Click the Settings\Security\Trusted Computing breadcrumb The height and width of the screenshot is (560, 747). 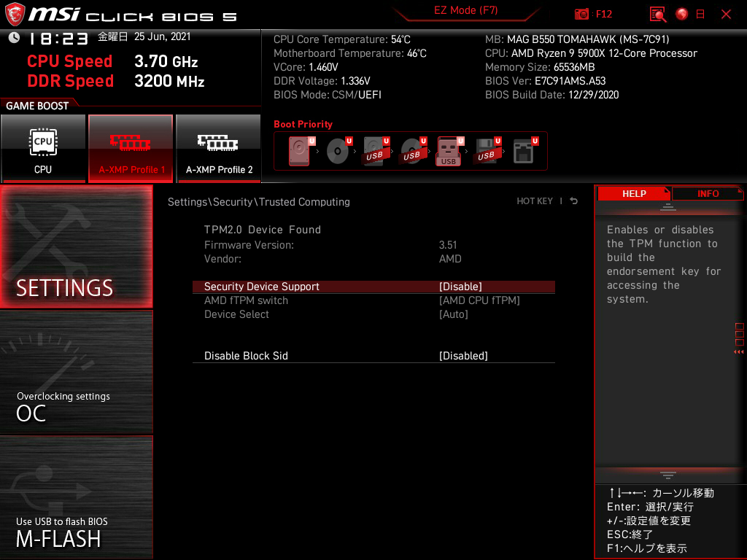259,202
